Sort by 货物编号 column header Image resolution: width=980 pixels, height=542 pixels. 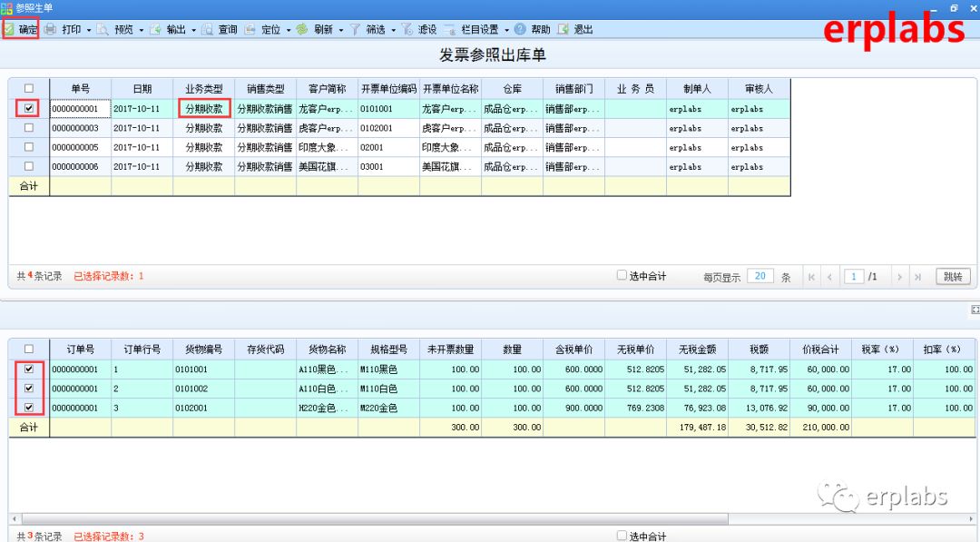coord(204,350)
